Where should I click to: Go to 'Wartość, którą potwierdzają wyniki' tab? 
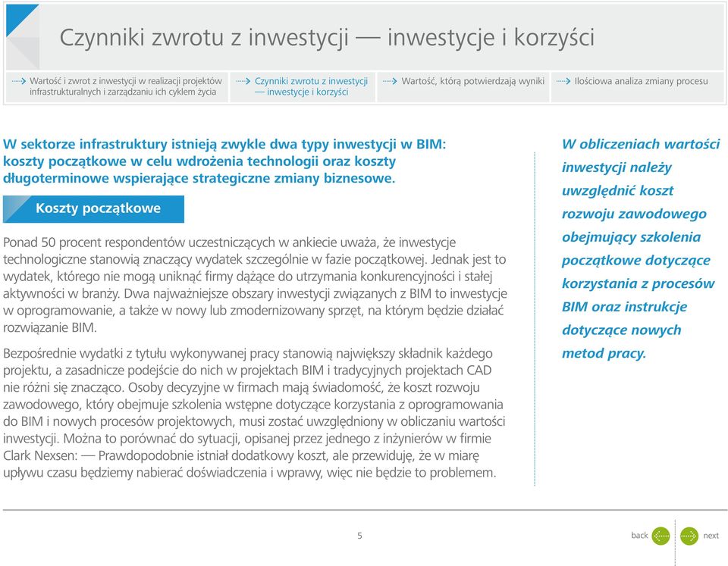click(x=463, y=86)
